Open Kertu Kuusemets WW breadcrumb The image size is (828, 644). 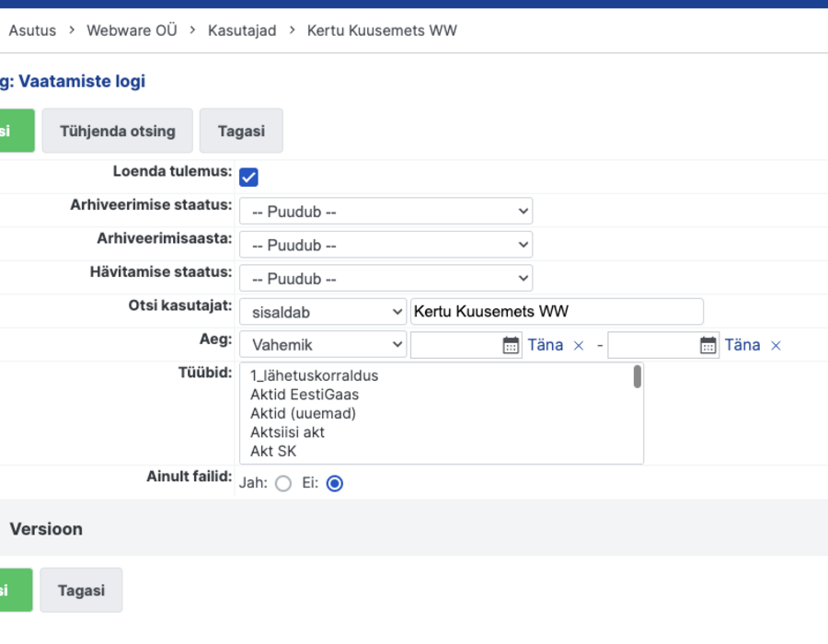(x=382, y=30)
